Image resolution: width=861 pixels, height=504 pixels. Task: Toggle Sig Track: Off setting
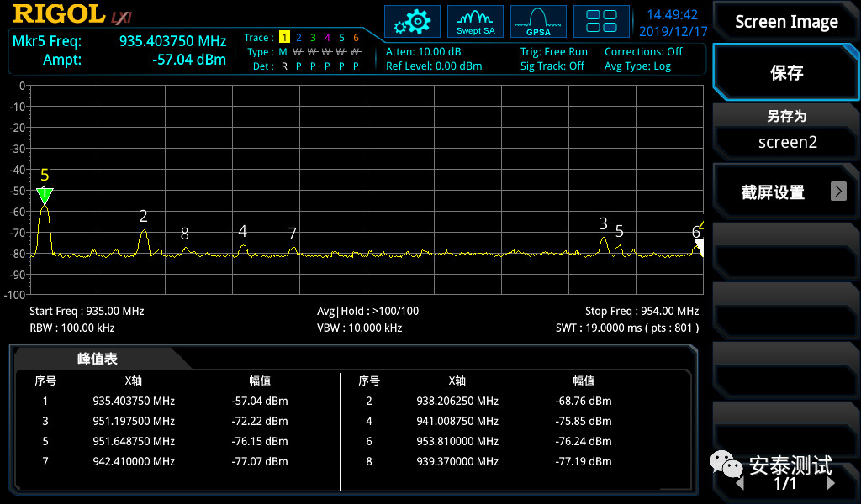[552, 66]
